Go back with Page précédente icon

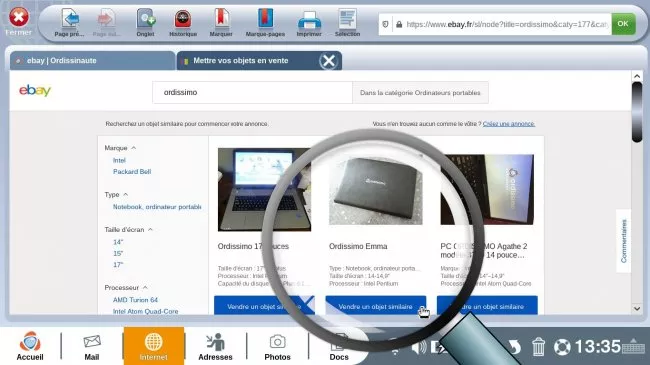70,18
